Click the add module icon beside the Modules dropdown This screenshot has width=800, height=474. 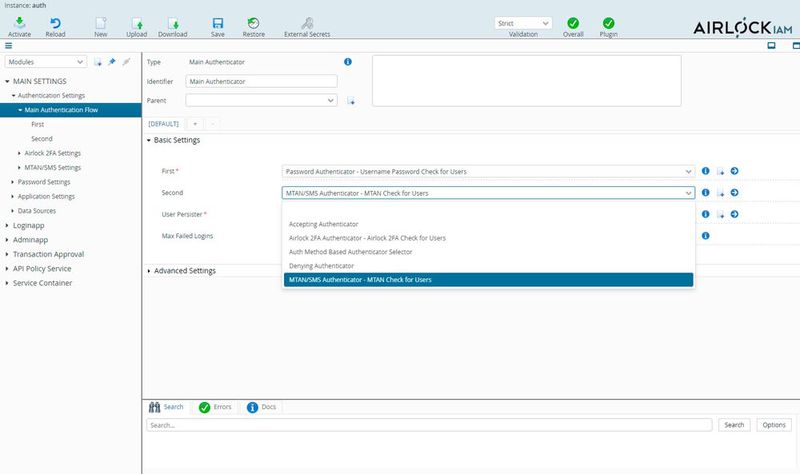point(97,62)
